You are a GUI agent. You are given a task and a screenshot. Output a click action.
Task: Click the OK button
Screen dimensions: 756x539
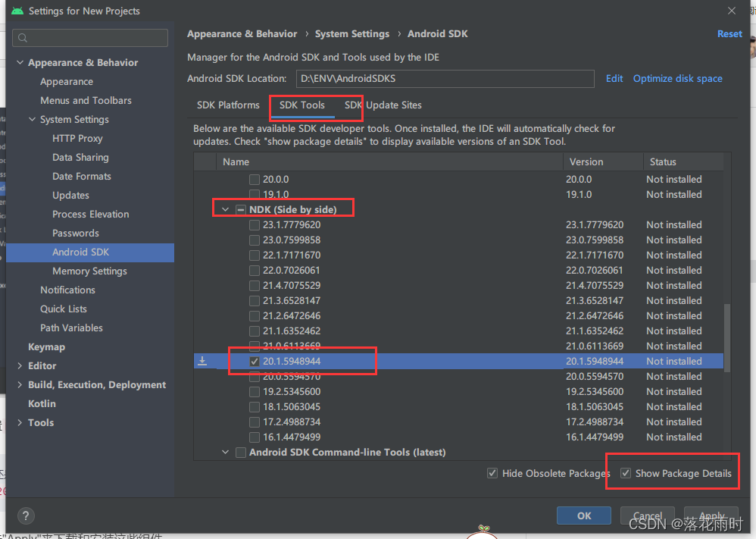tap(584, 515)
